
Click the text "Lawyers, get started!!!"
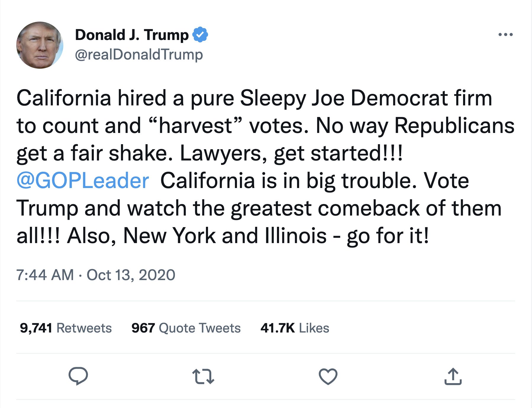point(291,153)
